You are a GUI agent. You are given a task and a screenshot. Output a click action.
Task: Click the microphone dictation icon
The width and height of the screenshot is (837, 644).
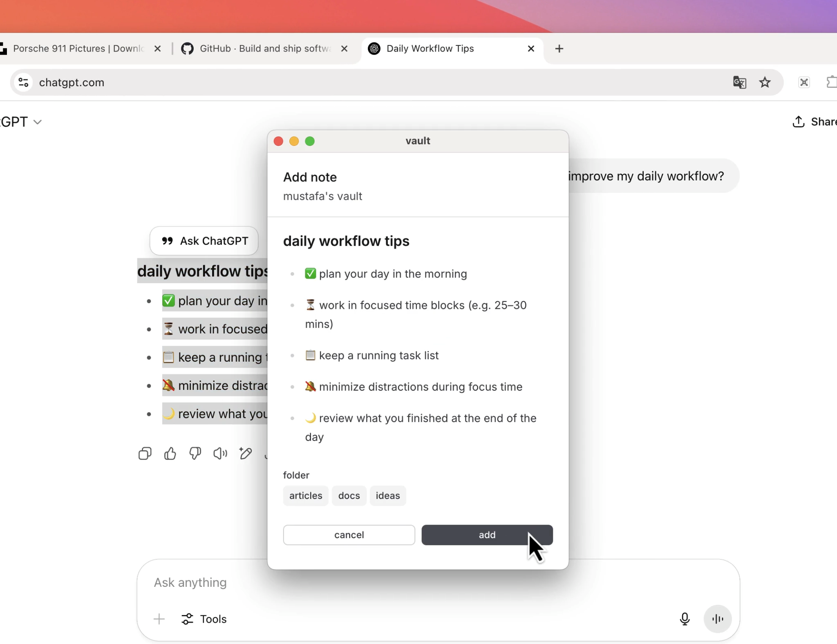pyautogui.click(x=685, y=619)
